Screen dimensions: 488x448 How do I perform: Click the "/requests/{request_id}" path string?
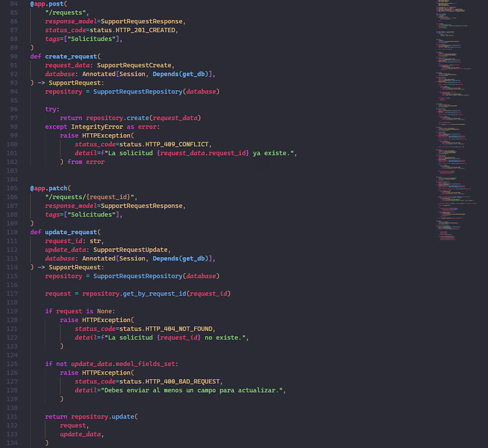coord(90,197)
